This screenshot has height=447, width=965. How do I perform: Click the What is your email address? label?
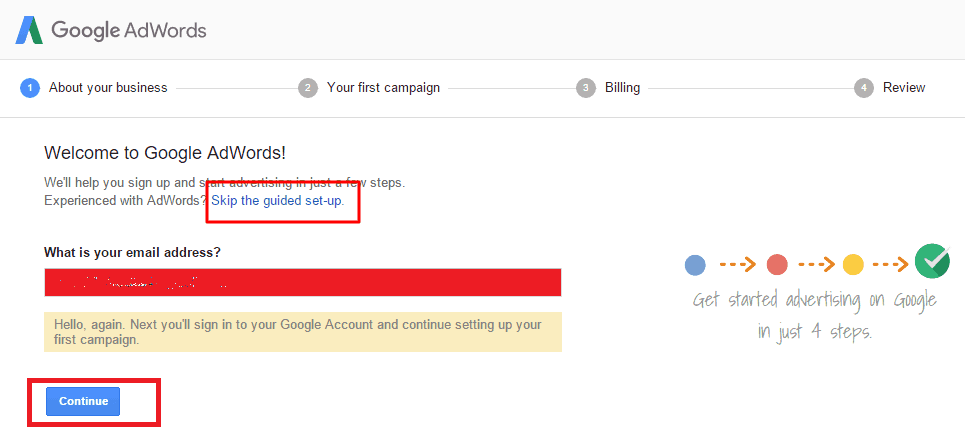click(132, 252)
